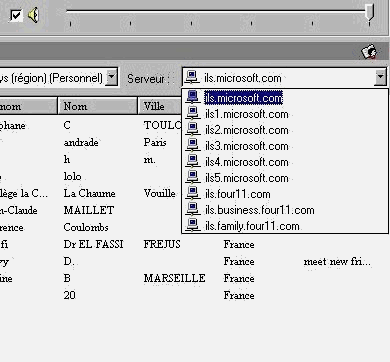Click the Serveur combo box field
The image size is (390, 362).
pyautogui.click(x=284, y=77)
